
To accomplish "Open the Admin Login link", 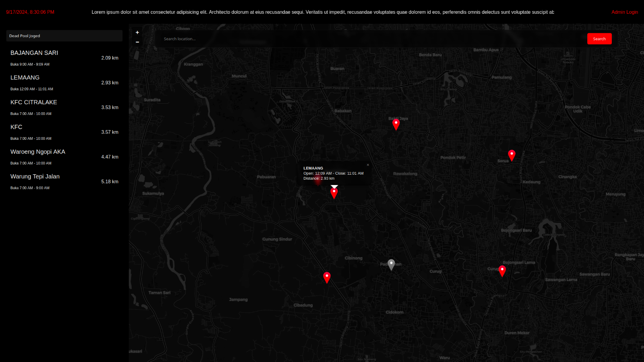I will pyautogui.click(x=625, y=12).
